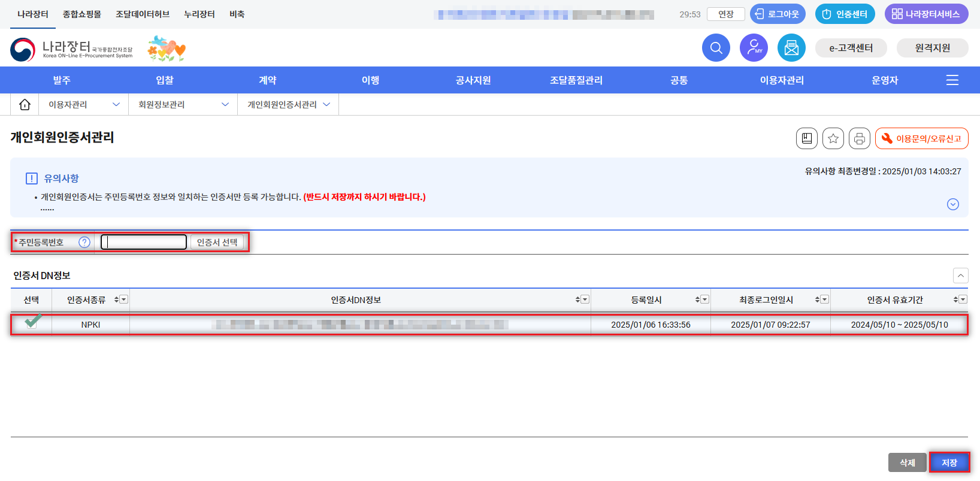
Task: Open the 공통 main menu
Action: point(679,80)
